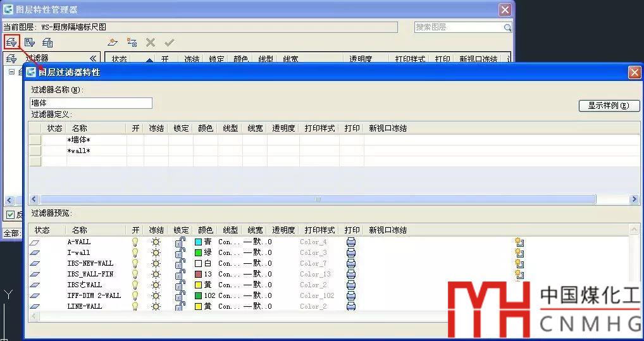This screenshot has width=644, height=341.
Task: Click the status icon of LINE-WALL layer
Action: click(35, 306)
